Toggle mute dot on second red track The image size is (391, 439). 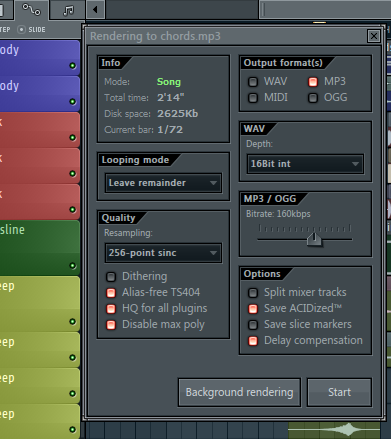click(72, 174)
